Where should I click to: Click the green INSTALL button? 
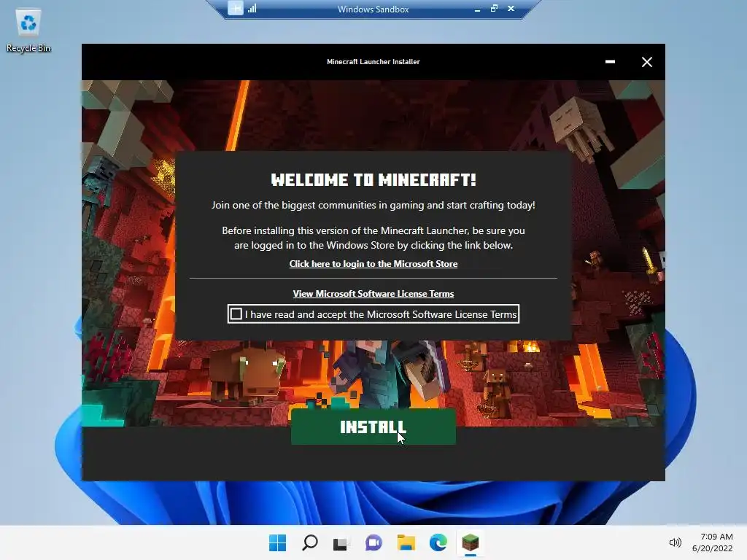tap(373, 427)
